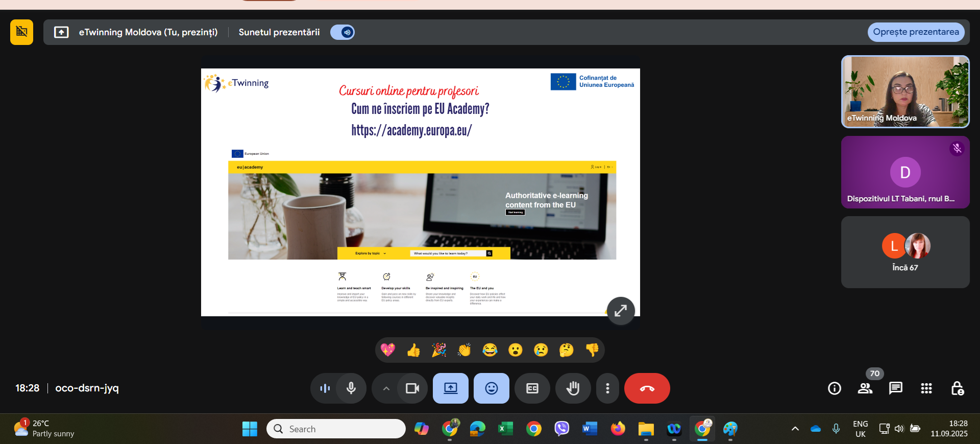
Task: Open host controls lock icon
Action: tap(957, 388)
